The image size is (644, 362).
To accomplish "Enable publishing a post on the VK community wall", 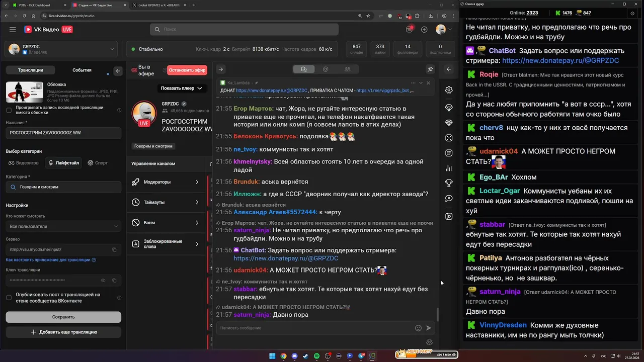I will (9, 298).
